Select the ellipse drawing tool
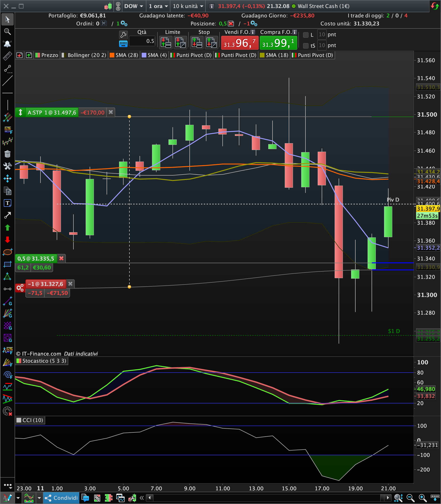Screen dimensions: 441x504 [x=7, y=252]
